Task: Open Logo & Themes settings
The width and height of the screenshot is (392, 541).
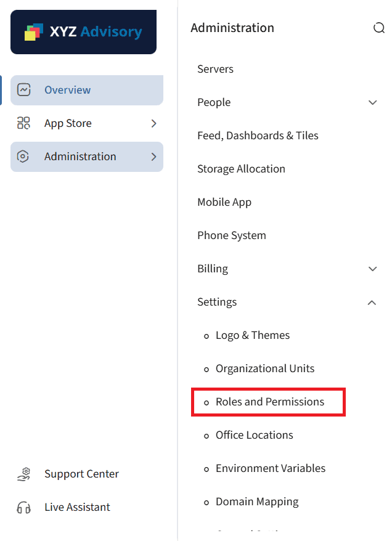Action: (x=252, y=335)
